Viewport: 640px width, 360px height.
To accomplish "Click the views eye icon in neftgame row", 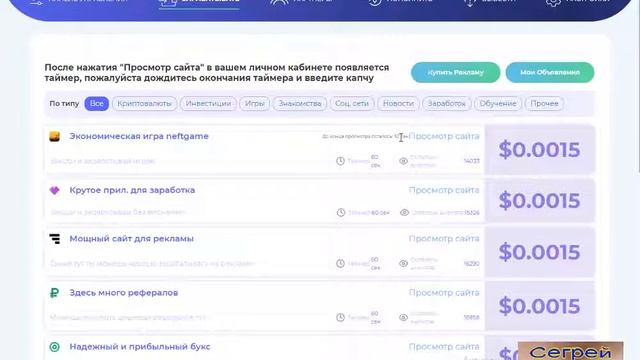I will [403, 161].
